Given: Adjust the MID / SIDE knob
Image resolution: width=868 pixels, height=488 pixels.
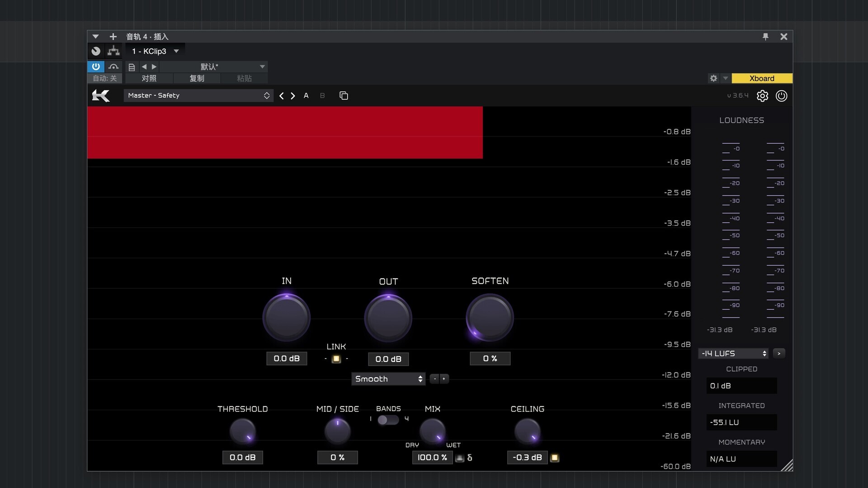Looking at the screenshot, I should point(338,431).
